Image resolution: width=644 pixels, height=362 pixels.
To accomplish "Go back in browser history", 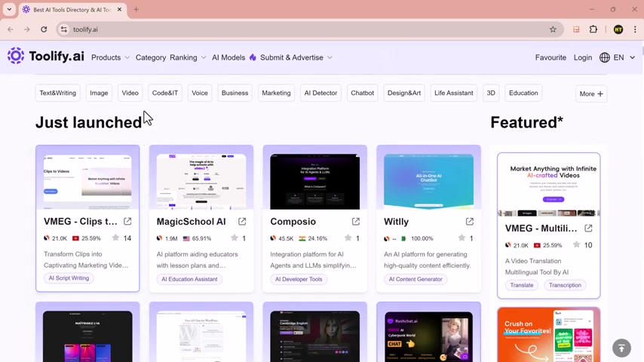I will tap(11, 29).
